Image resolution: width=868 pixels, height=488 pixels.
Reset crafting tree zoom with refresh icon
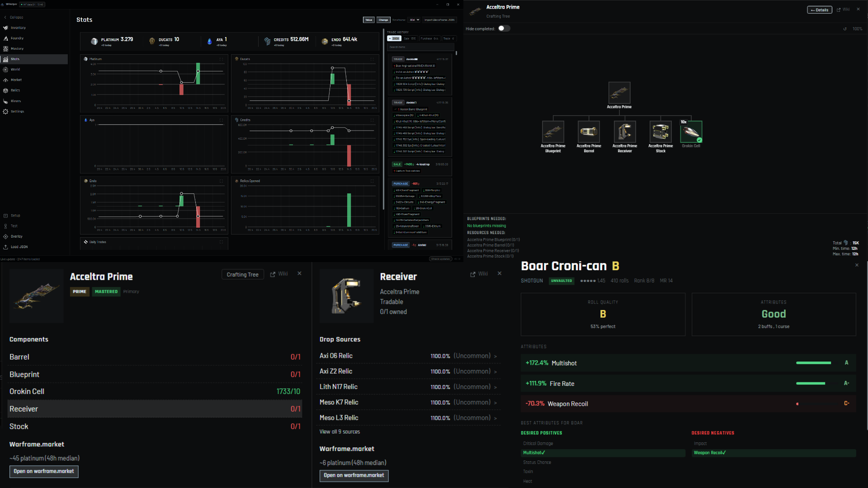click(x=845, y=29)
